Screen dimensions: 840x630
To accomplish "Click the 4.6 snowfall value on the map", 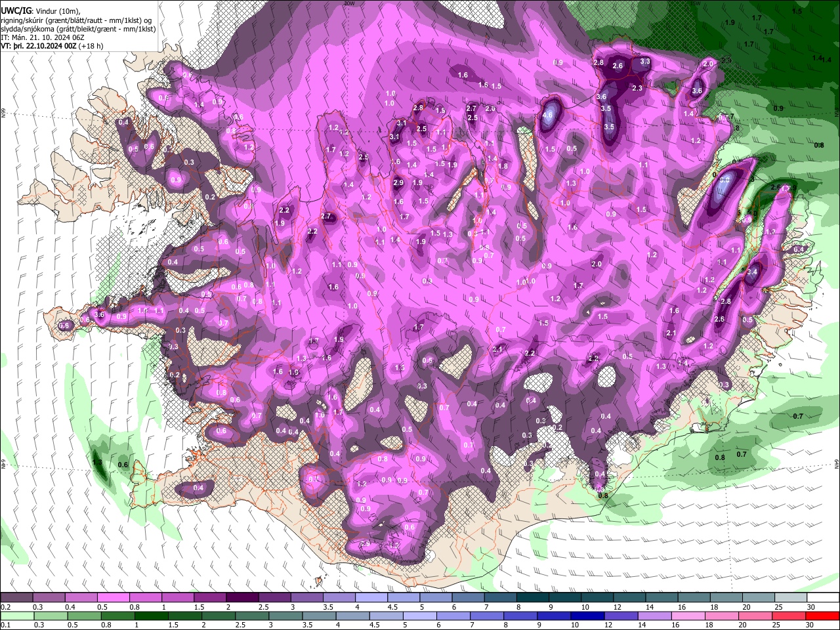I will tap(549, 115).
